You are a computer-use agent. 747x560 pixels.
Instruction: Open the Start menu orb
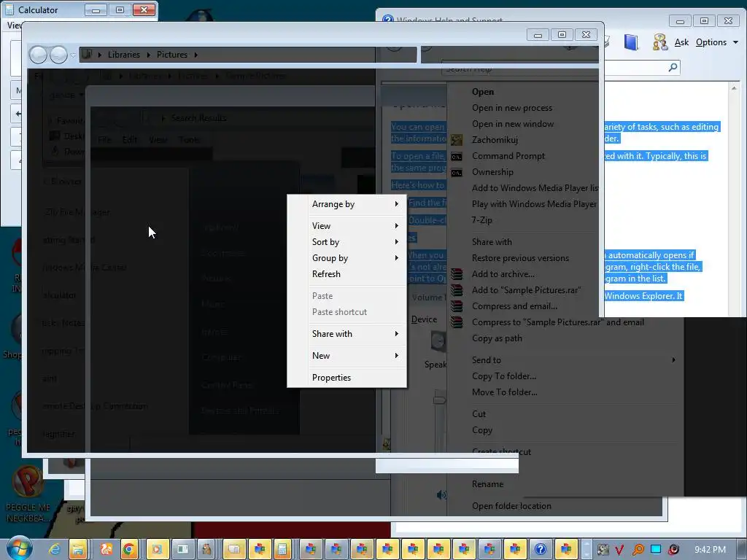(19, 548)
